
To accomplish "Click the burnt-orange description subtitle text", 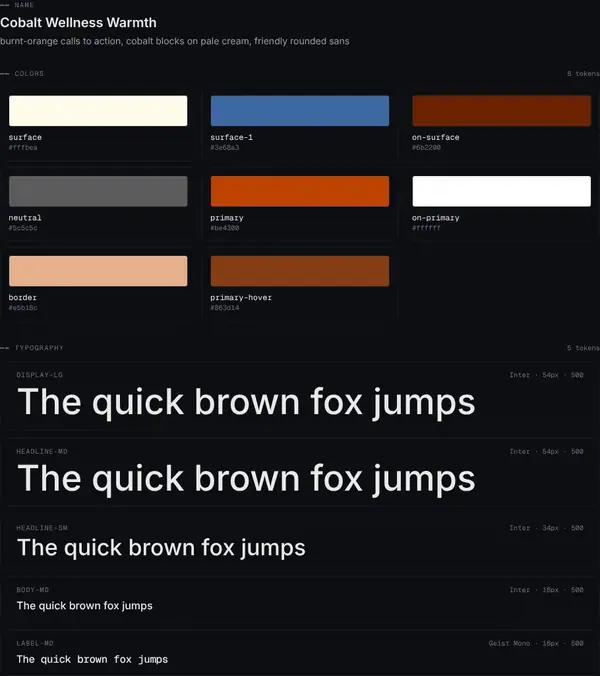I will (x=175, y=41).
